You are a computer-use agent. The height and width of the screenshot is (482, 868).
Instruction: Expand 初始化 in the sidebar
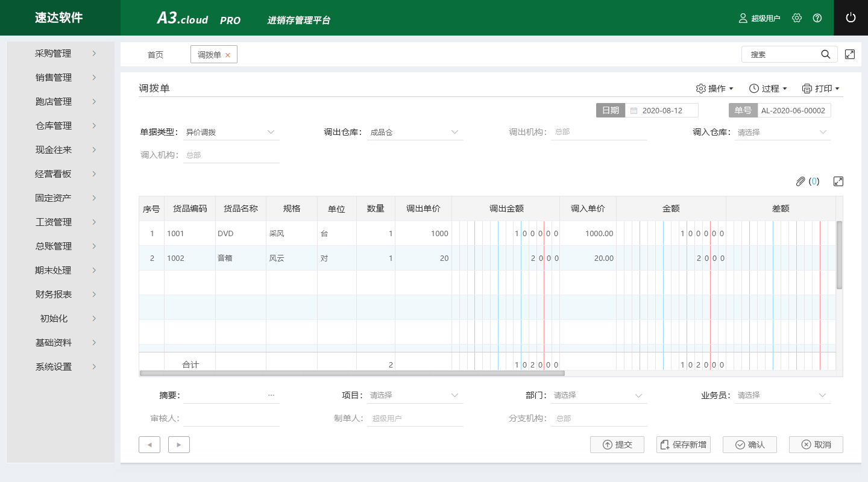[60, 319]
